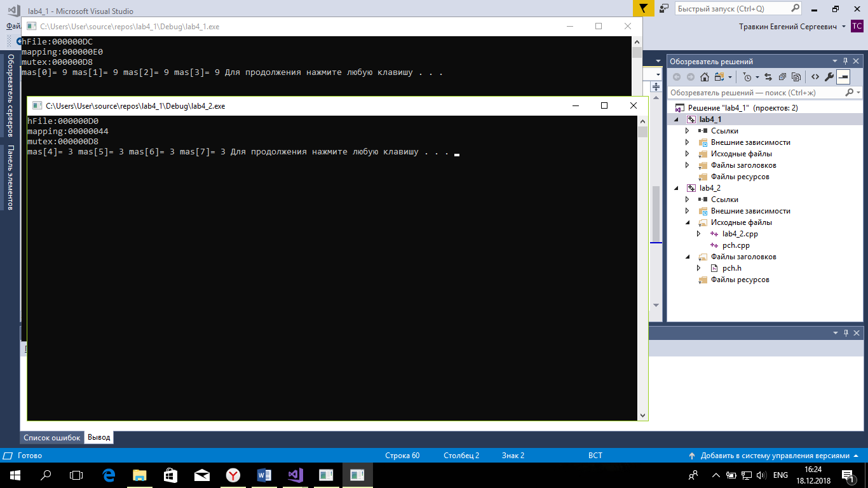Click the Быстрый запуск search field
This screenshot has height=488, width=868.
[x=731, y=9]
